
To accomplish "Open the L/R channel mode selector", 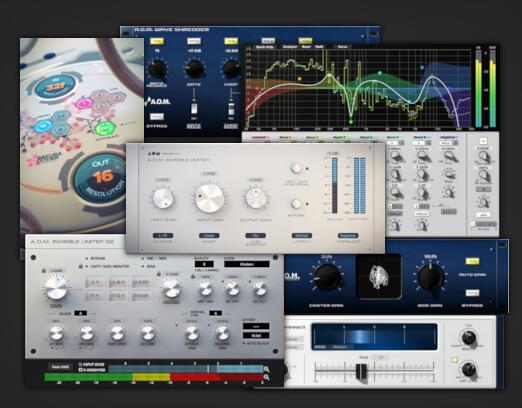I will 163,235.
